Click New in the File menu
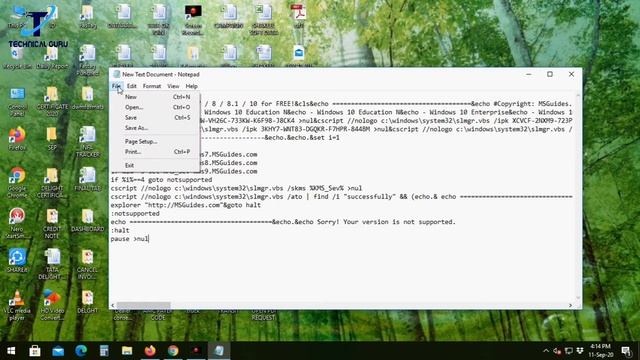640x360 pixels. (158, 97)
